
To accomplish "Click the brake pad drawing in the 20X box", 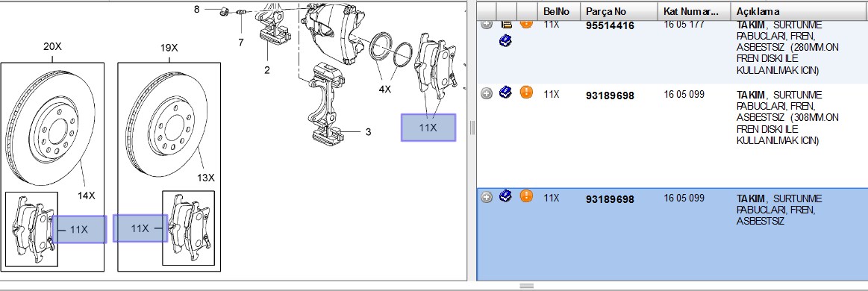I will pos(34,230).
